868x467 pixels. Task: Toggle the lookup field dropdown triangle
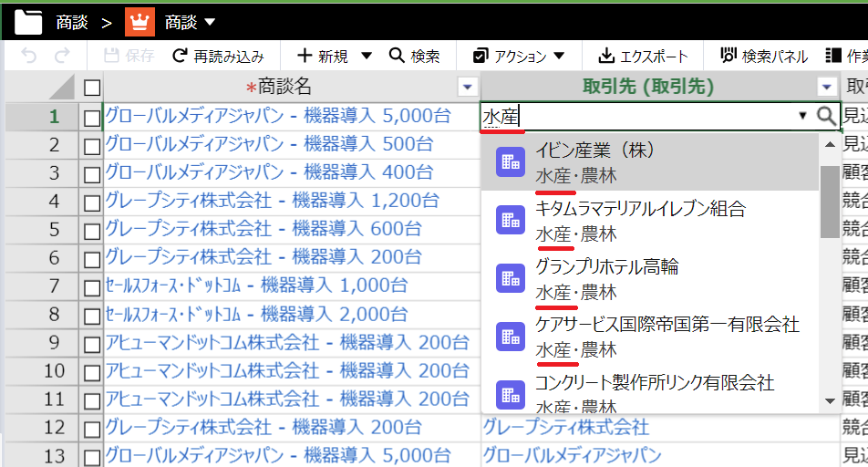tap(802, 116)
